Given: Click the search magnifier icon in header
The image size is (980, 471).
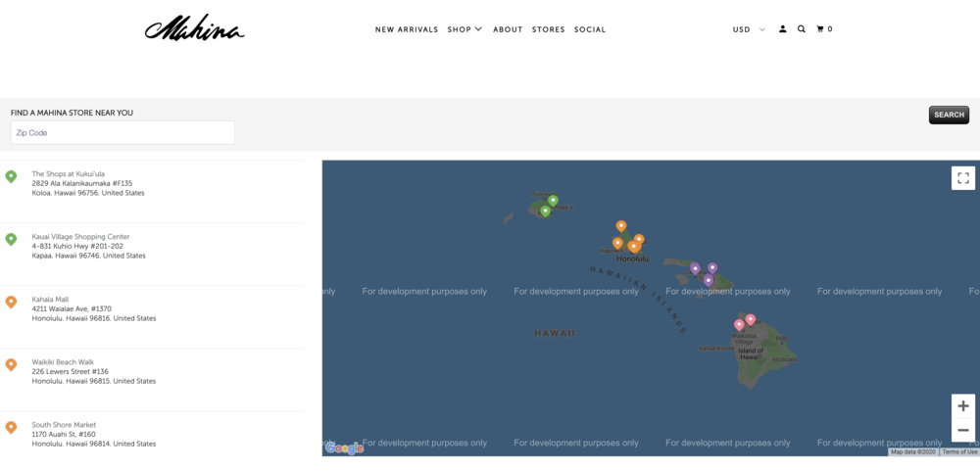Looking at the screenshot, I should pyautogui.click(x=802, y=28).
